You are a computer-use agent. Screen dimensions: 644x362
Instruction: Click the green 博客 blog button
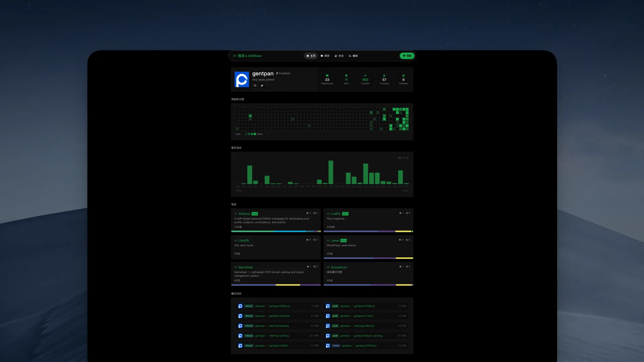click(x=407, y=56)
